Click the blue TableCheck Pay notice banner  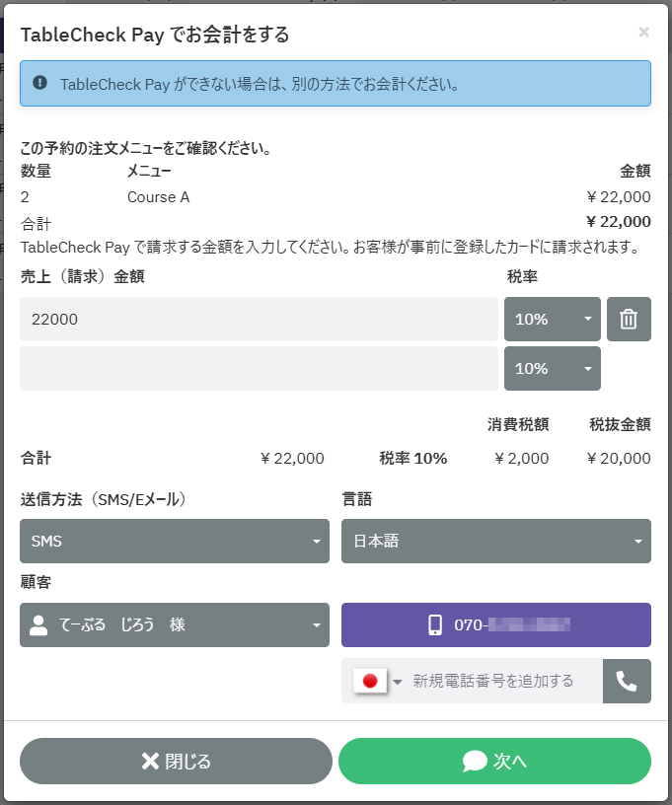point(336,84)
